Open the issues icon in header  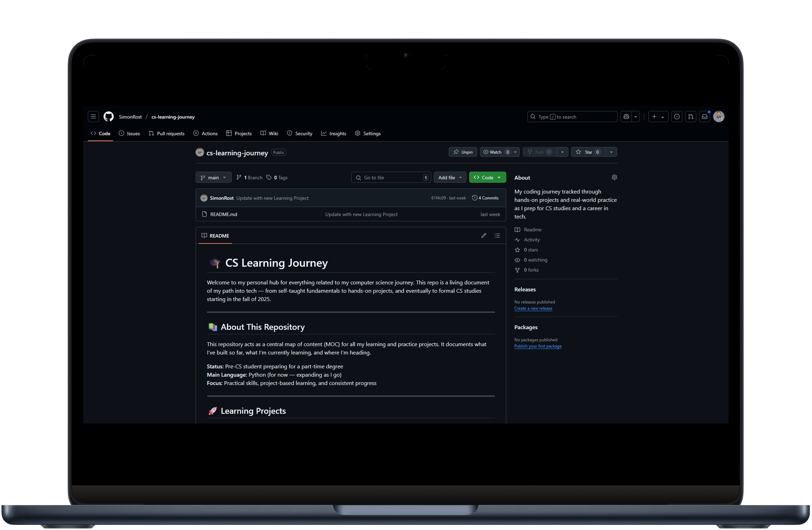(677, 117)
